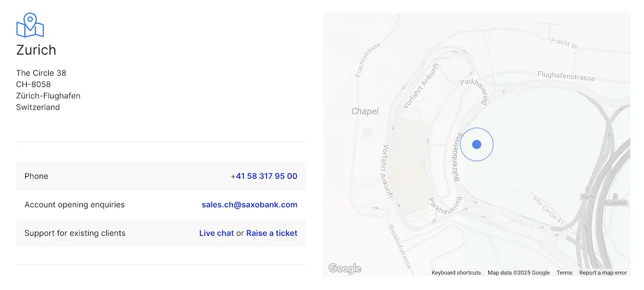Select the Raise a ticket link
The width and height of the screenshot is (644, 290).
pos(272,233)
